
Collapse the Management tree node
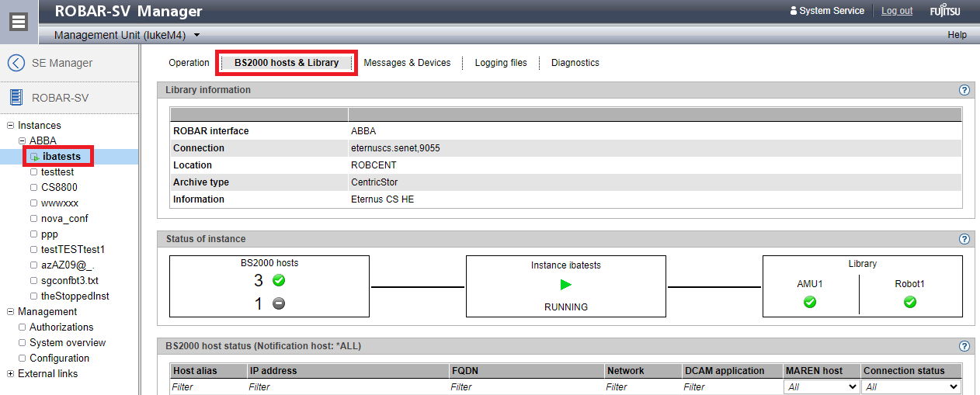(10, 312)
